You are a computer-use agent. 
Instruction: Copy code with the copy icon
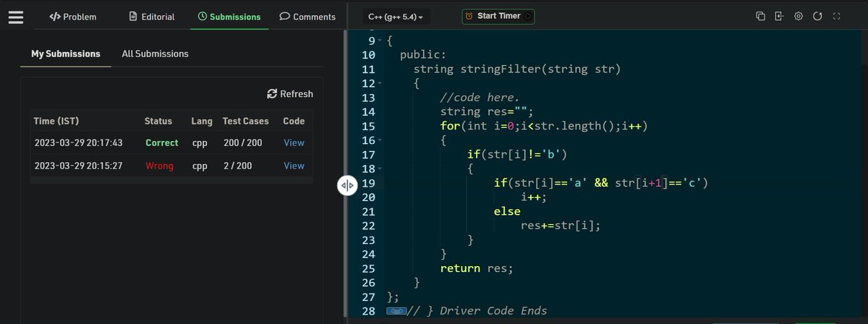[x=760, y=16]
